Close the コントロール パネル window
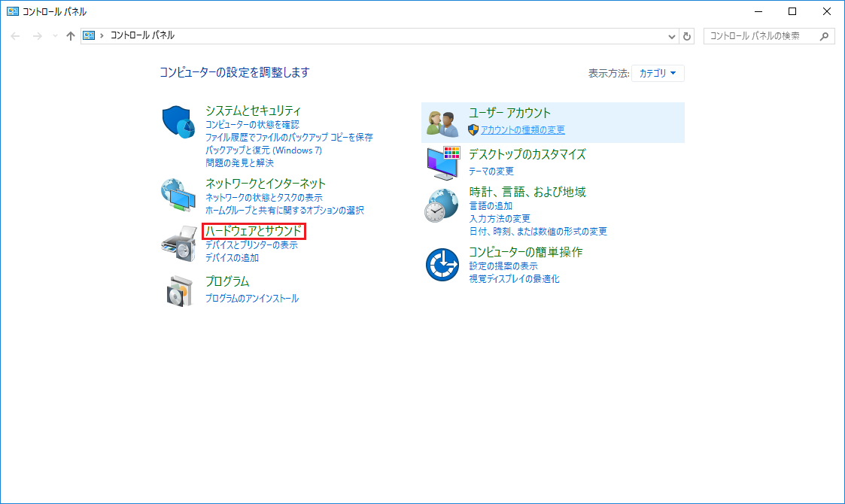 click(x=827, y=11)
